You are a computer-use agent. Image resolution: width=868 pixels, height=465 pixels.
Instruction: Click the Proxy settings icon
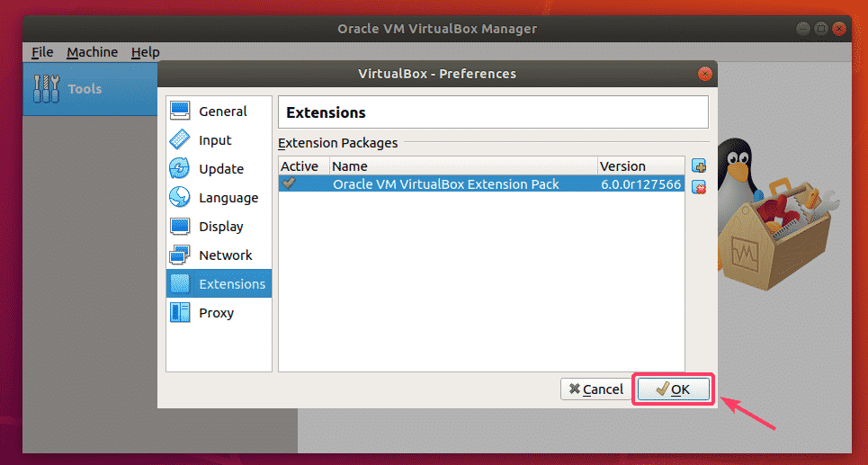(180, 313)
